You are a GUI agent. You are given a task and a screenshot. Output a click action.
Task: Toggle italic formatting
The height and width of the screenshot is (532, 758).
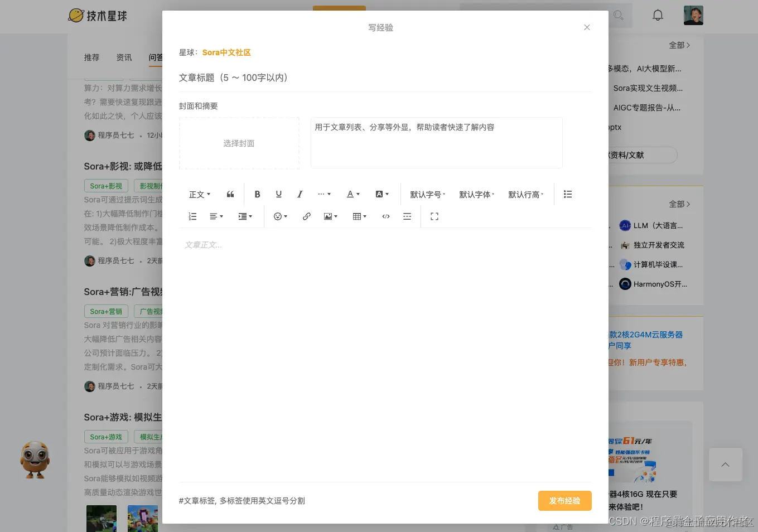tap(300, 194)
